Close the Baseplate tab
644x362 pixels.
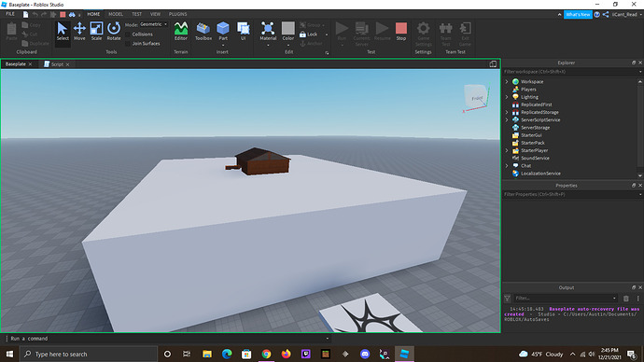click(x=31, y=64)
